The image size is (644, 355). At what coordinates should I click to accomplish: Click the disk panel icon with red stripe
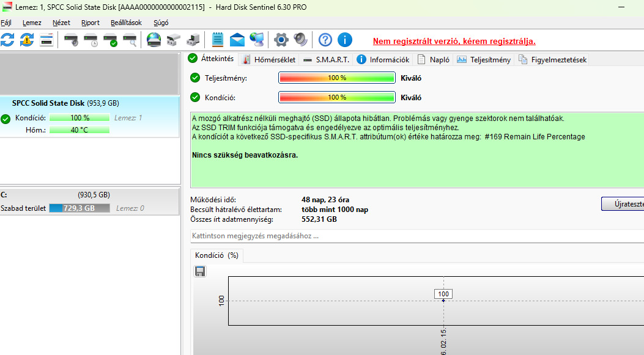(x=46, y=40)
